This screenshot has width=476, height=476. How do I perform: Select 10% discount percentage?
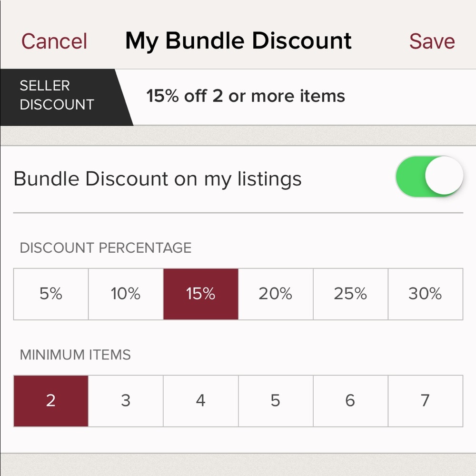click(126, 294)
